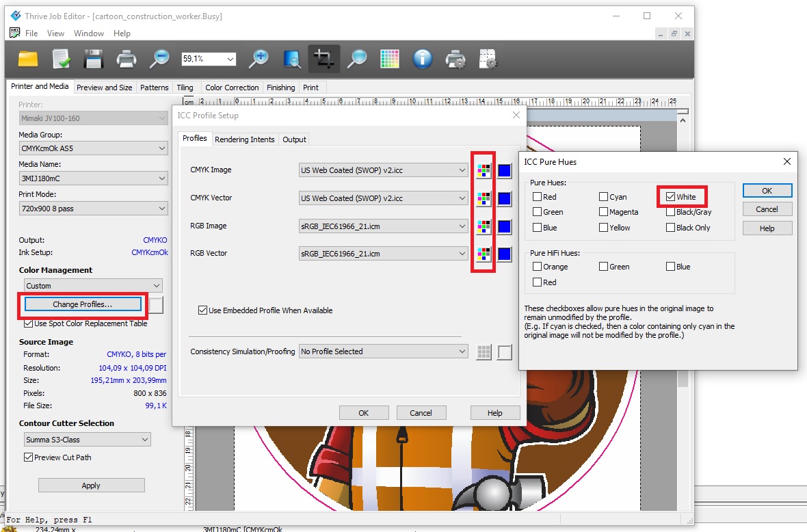Click the small square button beside Change Profiles
Image resolution: width=807 pixels, height=532 pixels.
pos(156,304)
